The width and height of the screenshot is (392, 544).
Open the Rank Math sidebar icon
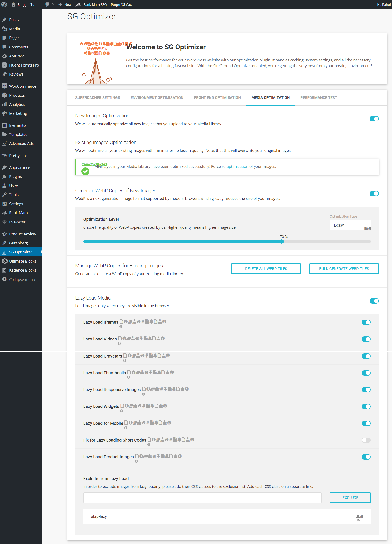[x=4, y=213]
